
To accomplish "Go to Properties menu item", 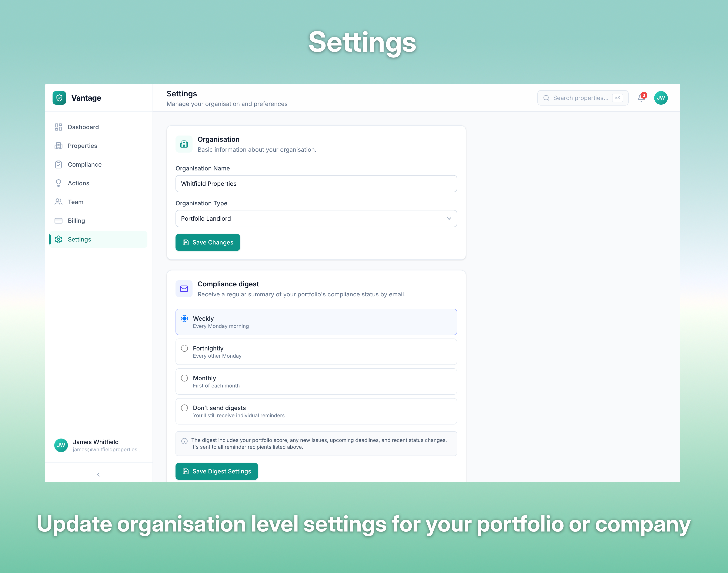I will (x=98, y=146).
